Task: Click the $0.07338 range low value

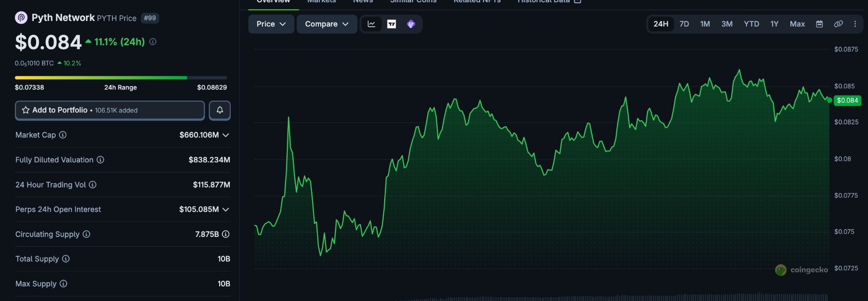Action: [x=30, y=87]
